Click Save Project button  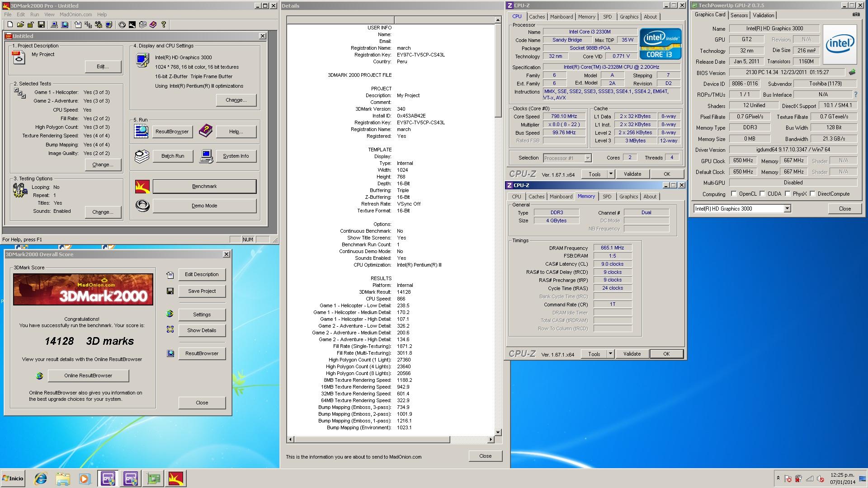pos(202,291)
